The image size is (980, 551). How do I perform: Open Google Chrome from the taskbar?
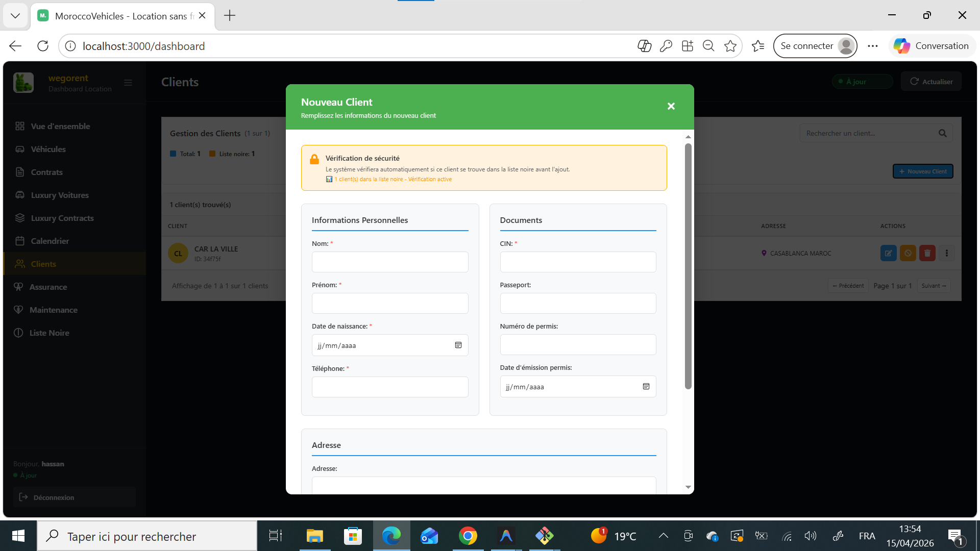point(468,536)
